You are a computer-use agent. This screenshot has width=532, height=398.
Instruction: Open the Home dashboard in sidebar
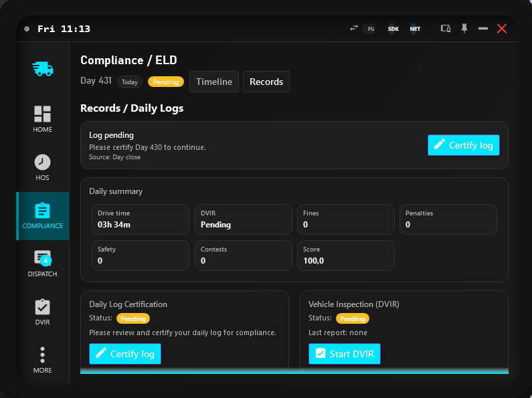42,119
